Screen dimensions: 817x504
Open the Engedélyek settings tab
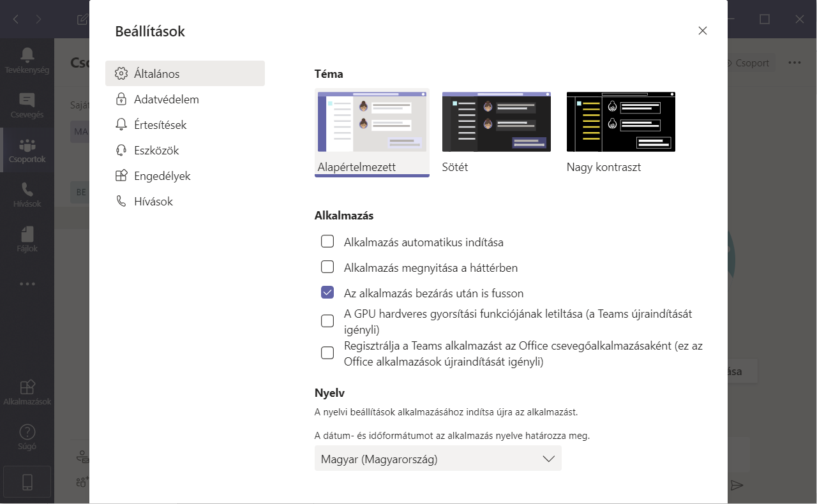click(x=161, y=176)
